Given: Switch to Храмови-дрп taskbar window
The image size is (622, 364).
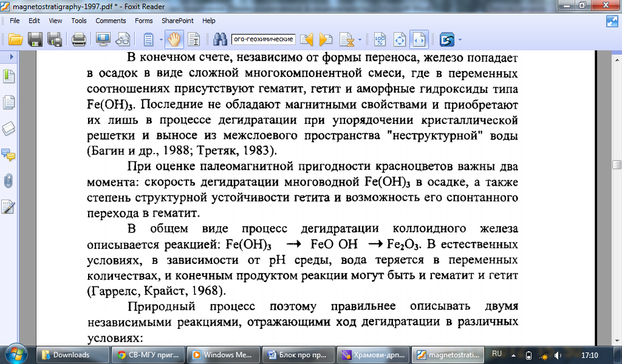Looking at the screenshot, I should coord(374,355).
